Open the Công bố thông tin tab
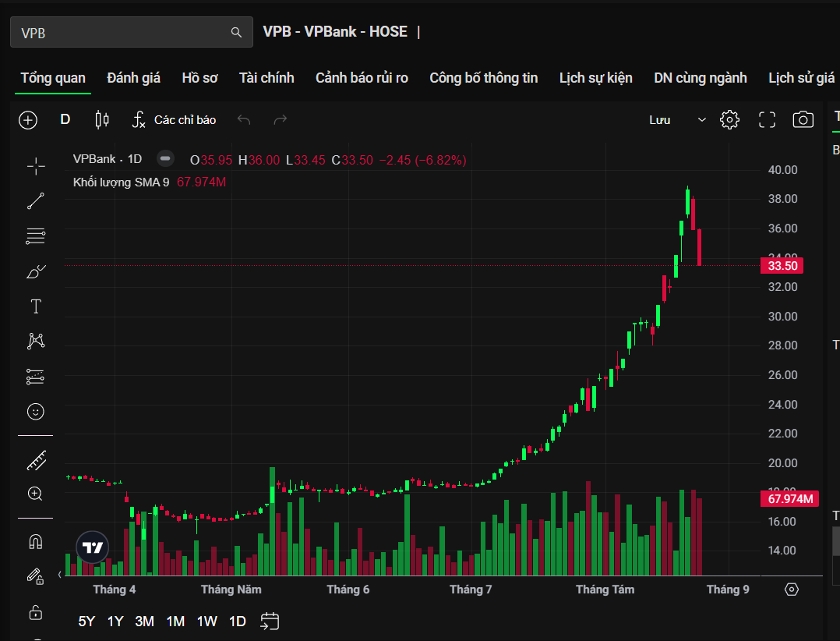 [x=484, y=78]
